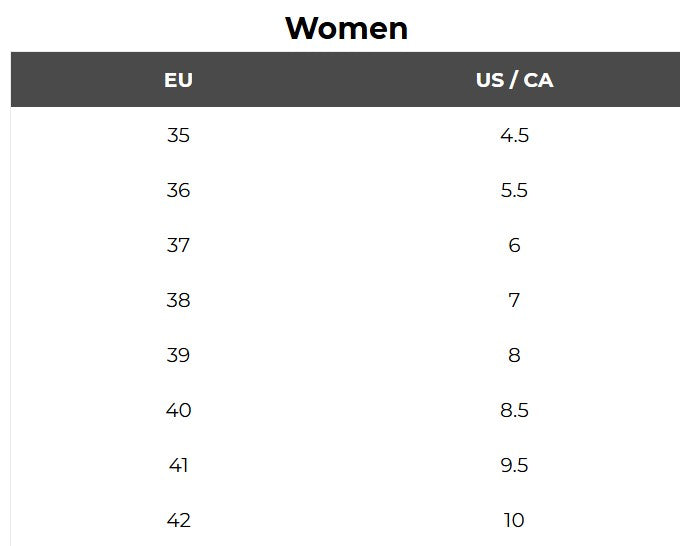Select EU size 42 cell
680x546 pixels.
(x=178, y=520)
